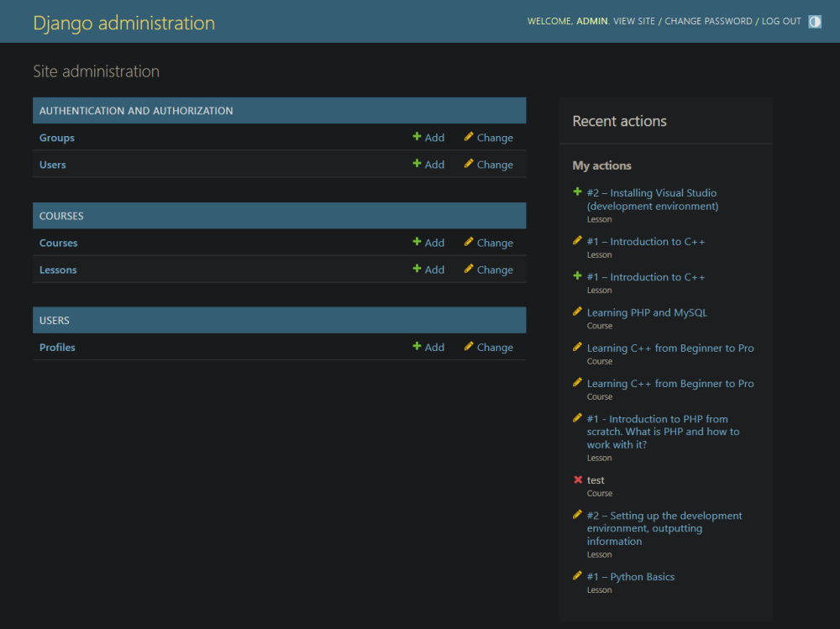Open the Users model link
Viewport: 840px width, 629px height.
coord(52,165)
